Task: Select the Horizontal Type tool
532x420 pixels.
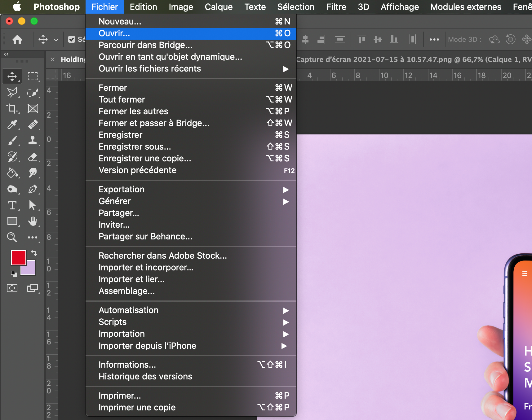Action: 12,205
